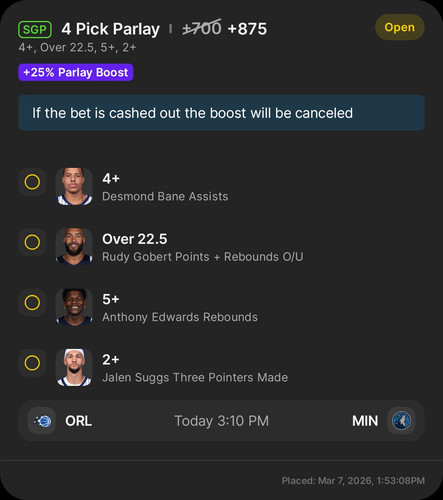The image size is (443, 500).
Task: Click the yellow Open status badge
Action: (400, 27)
